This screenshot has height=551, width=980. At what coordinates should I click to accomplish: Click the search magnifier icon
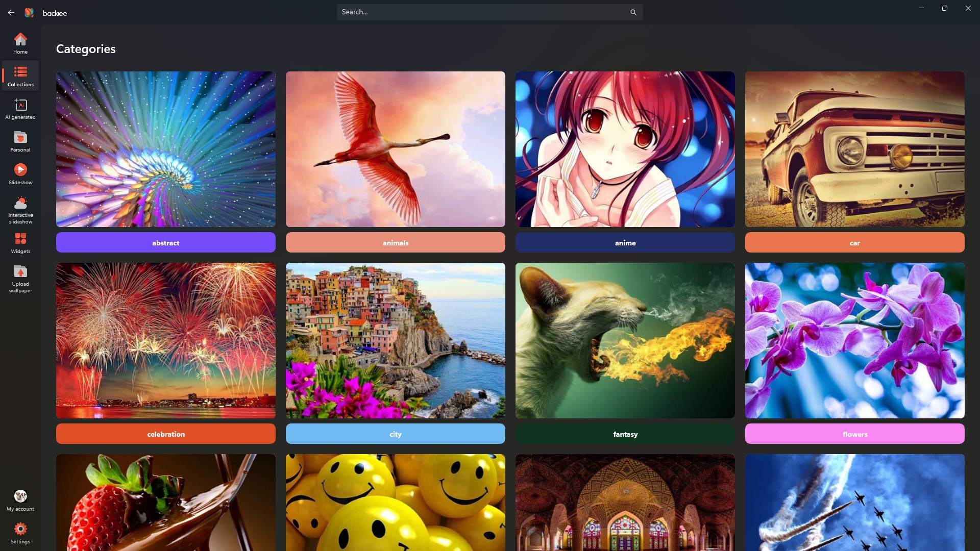coord(633,12)
